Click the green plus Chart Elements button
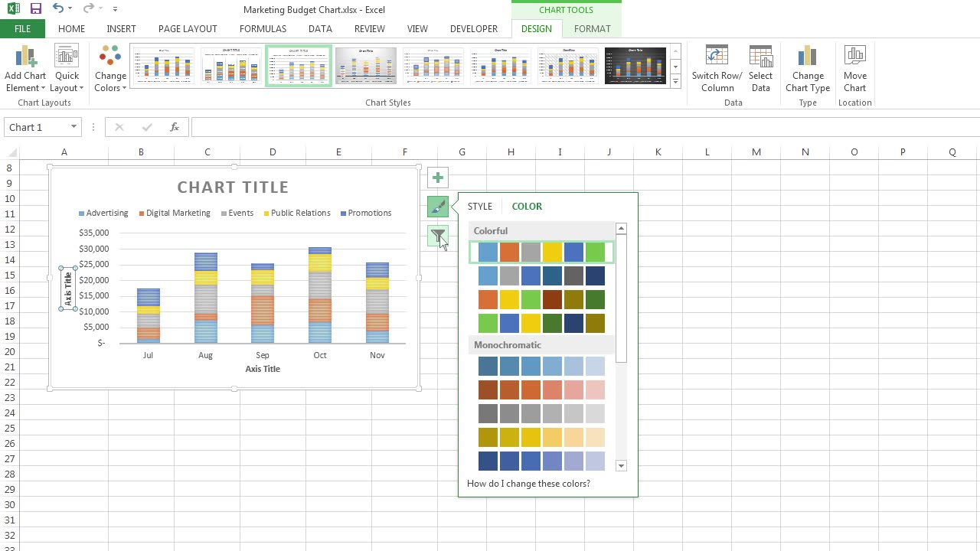This screenshot has height=551, width=980. coord(438,178)
